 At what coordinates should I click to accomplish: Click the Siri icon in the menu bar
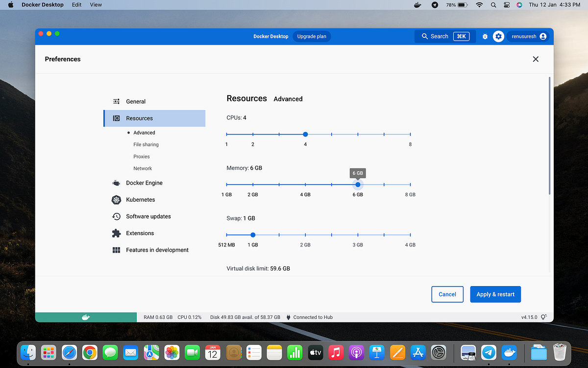coord(519,5)
